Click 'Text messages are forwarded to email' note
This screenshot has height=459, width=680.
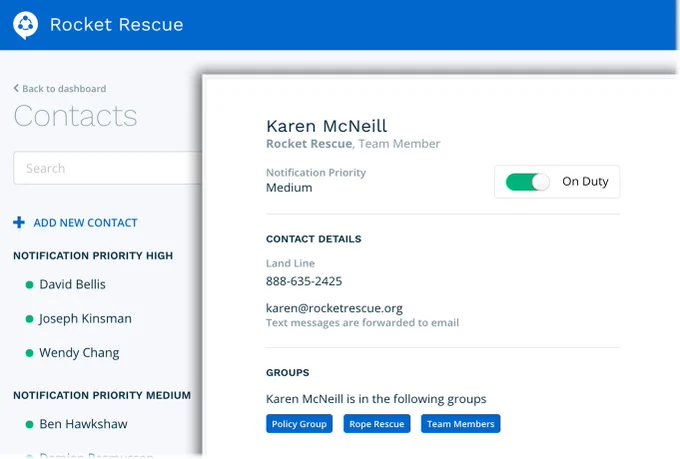(x=363, y=323)
